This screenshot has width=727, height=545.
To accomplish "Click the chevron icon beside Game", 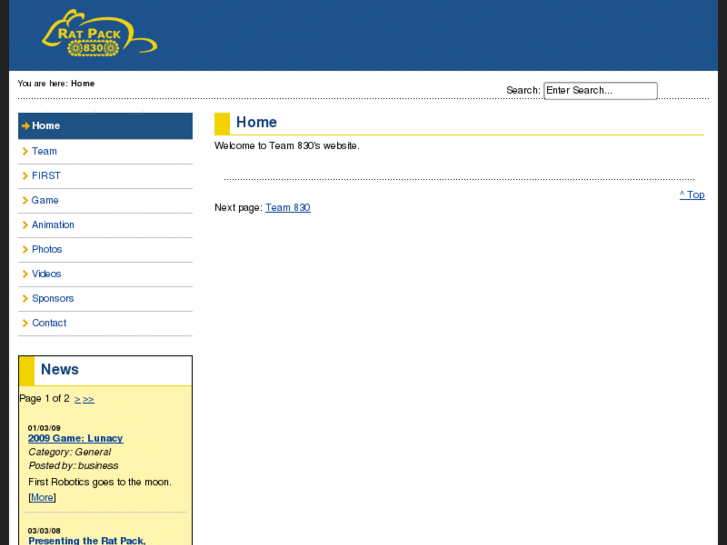I will (x=26, y=200).
